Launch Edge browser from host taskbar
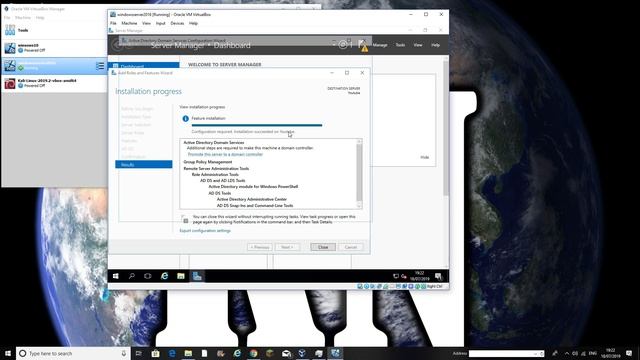This screenshot has height=360, width=640. pyautogui.click(x=172, y=353)
